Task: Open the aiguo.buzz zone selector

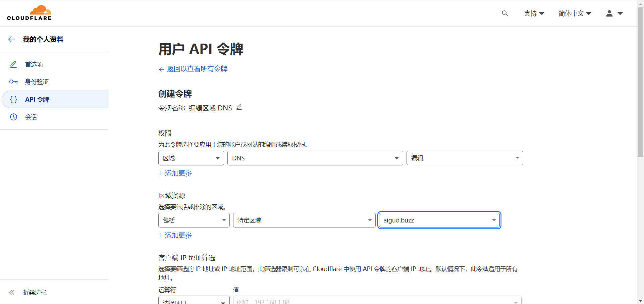Action: 439,220
